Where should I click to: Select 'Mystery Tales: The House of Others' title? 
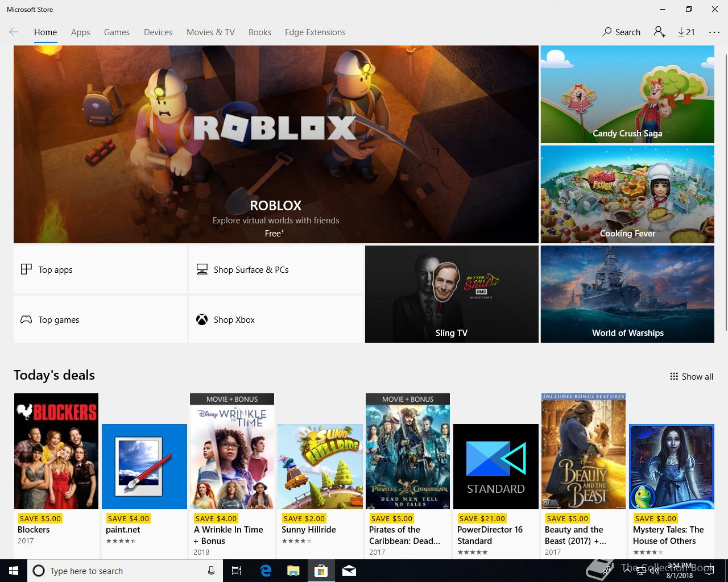[668, 535]
